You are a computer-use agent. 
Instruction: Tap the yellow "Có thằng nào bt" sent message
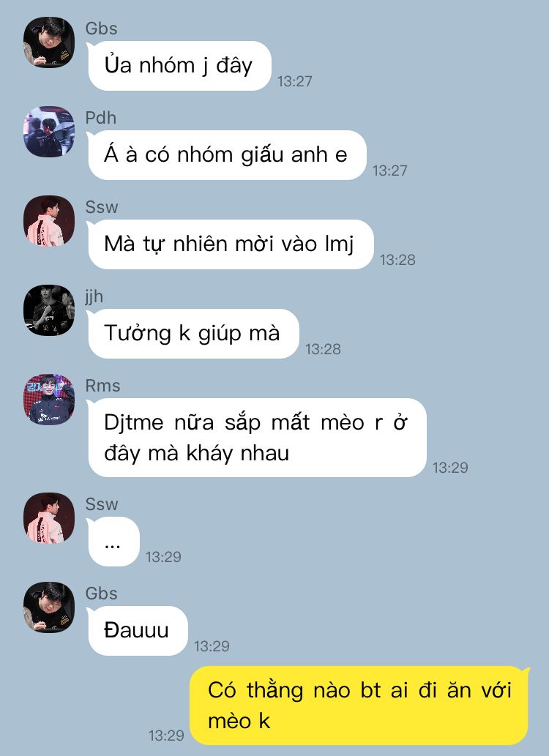pos(359,706)
